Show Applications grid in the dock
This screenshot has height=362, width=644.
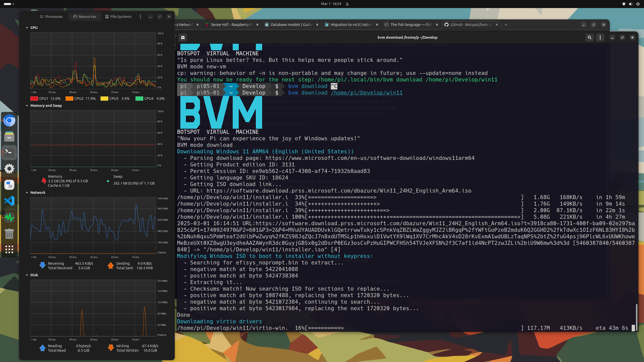point(9,249)
